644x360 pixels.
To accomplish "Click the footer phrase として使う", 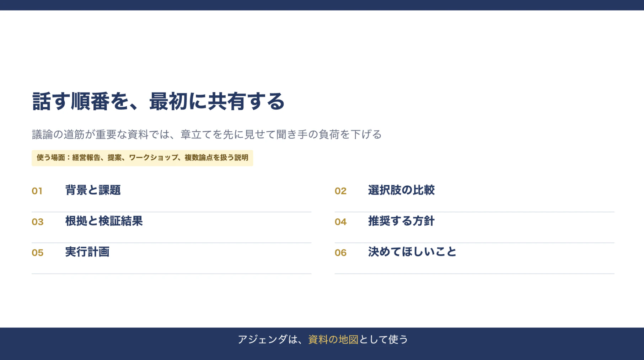I will [383, 340].
